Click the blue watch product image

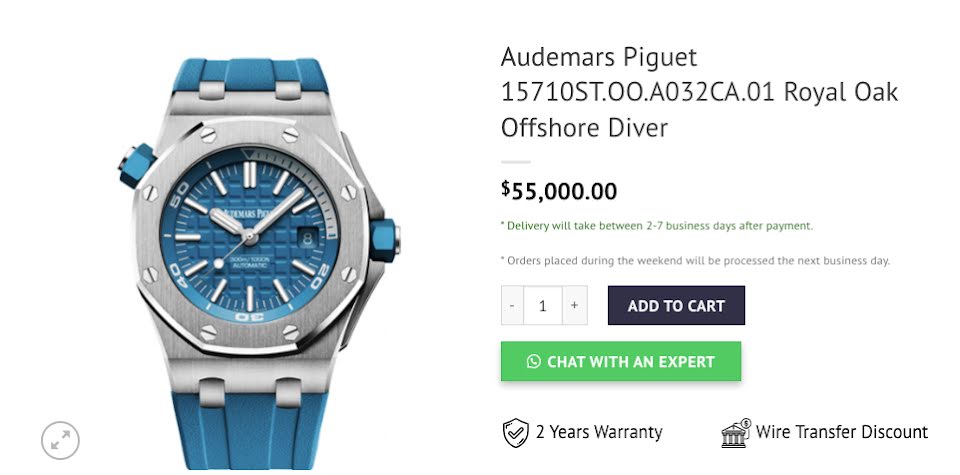pos(258,263)
